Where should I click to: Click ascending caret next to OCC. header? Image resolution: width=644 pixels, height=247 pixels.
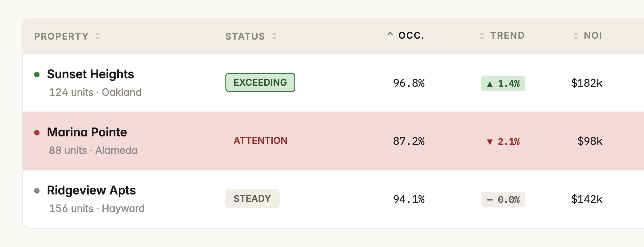tap(390, 34)
